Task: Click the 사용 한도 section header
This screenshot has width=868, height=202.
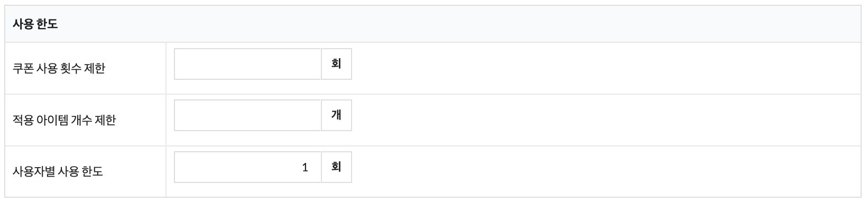Action: 35,24
